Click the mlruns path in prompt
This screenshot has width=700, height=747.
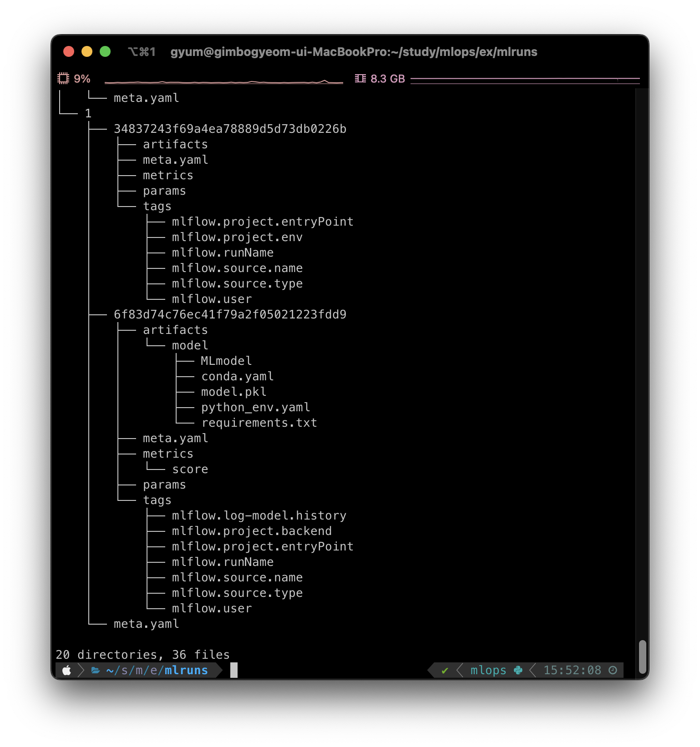click(186, 670)
